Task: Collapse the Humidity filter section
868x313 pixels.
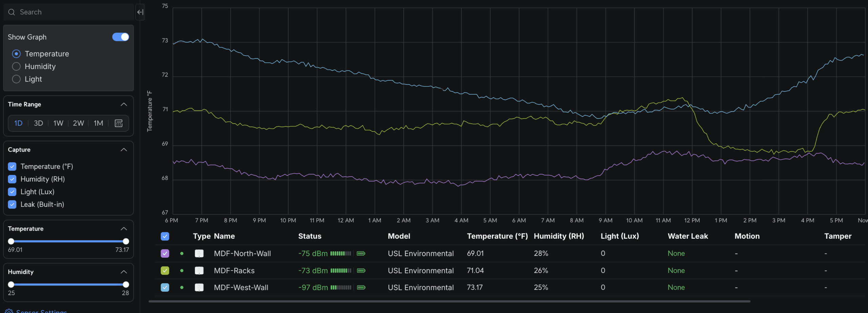Action: coord(124,272)
